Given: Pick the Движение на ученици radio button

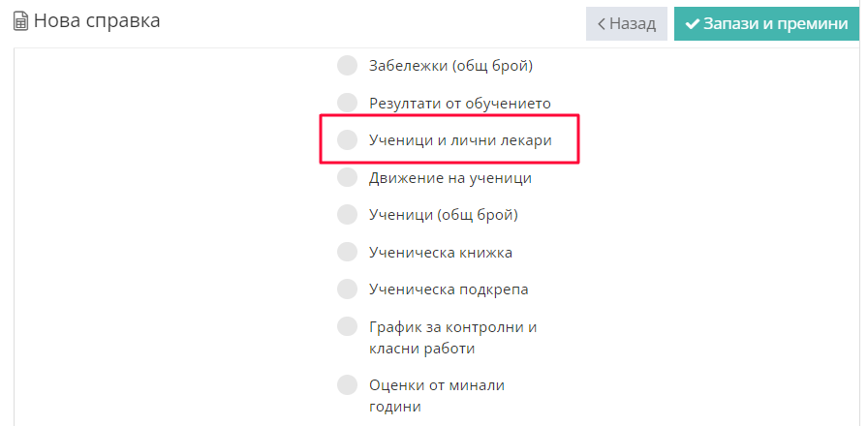Looking at the screenshot, I should pos(347,178).
